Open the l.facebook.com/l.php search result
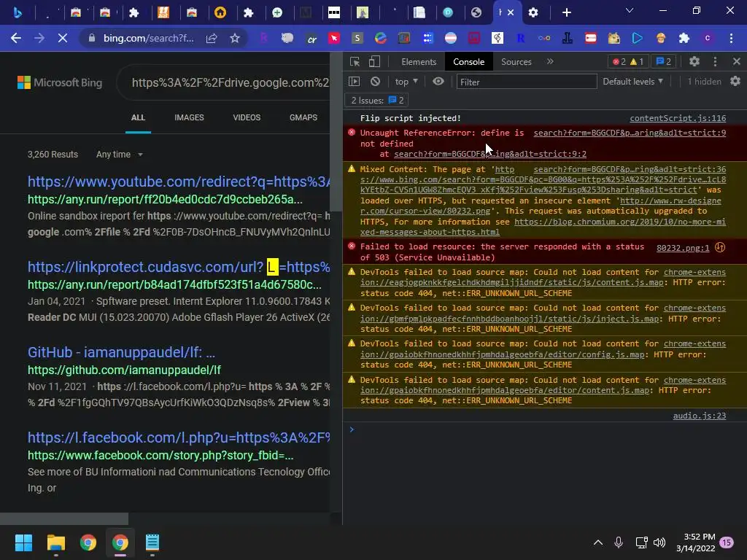The height and width of the screenshot is (560, 747). click(179, 437)
